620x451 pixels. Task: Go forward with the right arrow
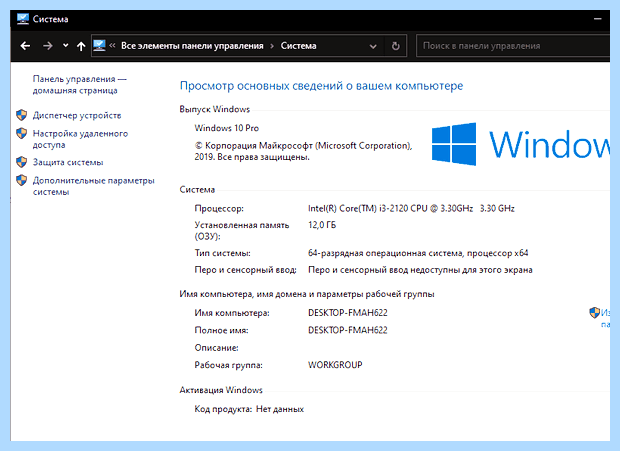point(47,46)
